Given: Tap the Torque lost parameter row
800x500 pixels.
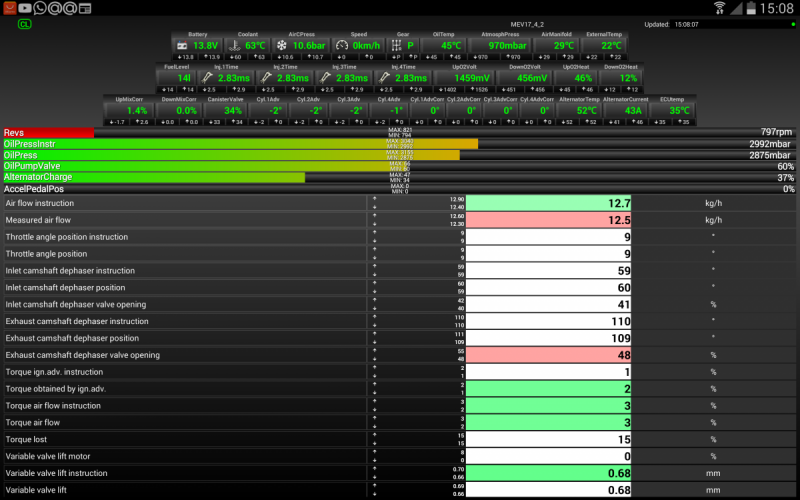Looking at the screenshot, I should click(x=185, y=439).
